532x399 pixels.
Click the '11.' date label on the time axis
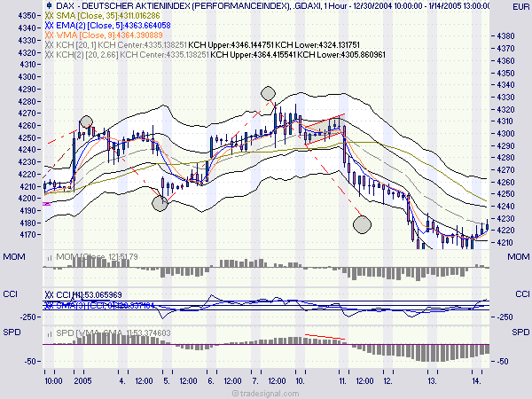coord(342,380)
